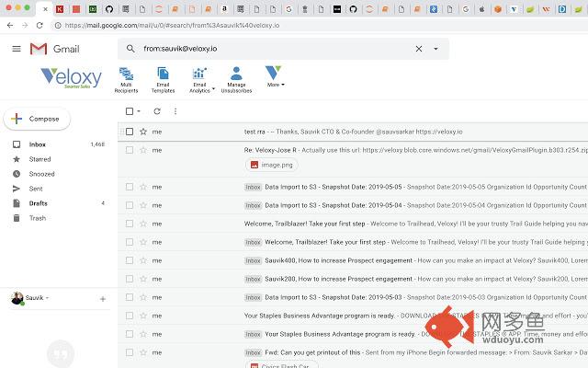Open Veloxy Email Templates
Image resolution: width=588 pixels, height=368 pixels.
pyautogui.click(x=163, y=77)
